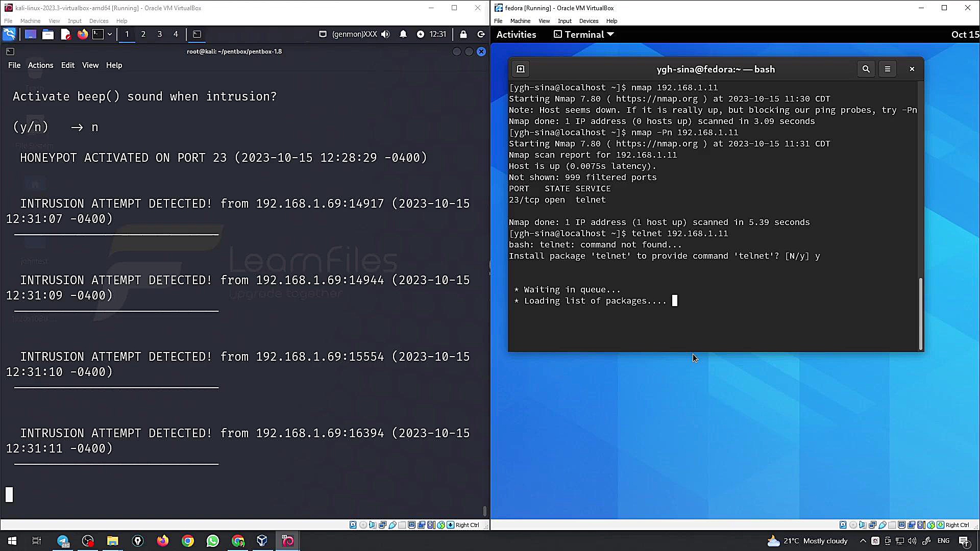Click the Fedora terminal scrollbar
The width and height of the screenshot is (980, 551).
[921, 313]
